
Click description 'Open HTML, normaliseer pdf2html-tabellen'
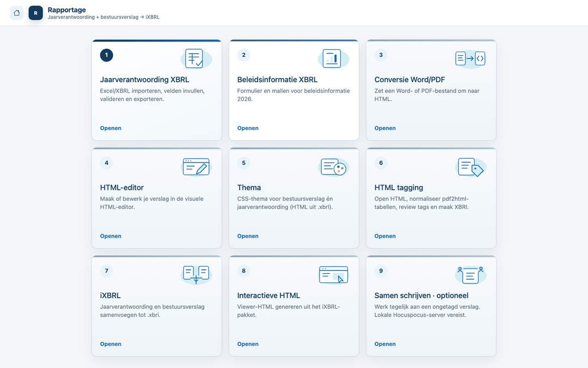click(x=421, y=203)
